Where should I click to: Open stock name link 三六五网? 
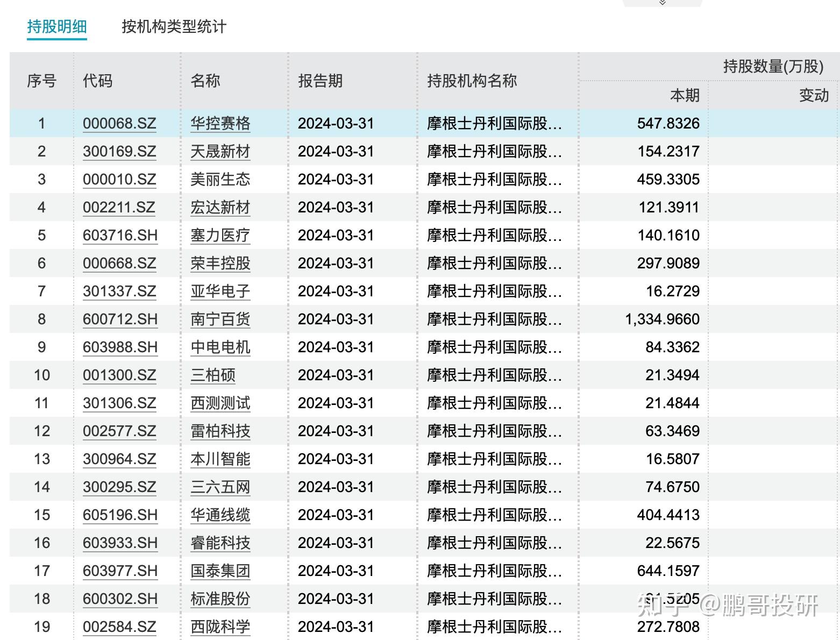pyautogui.click(x=220, y=487)
